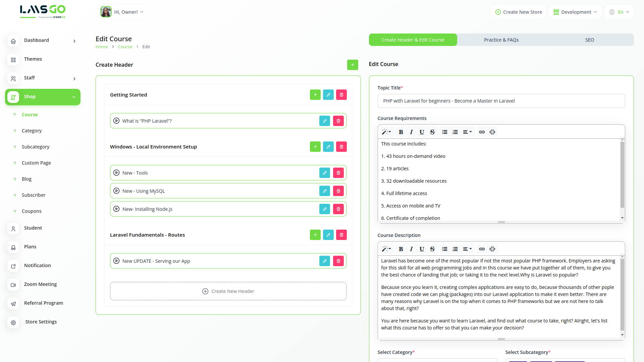
Task: Click the Create New Header button
Action: [228, 291]
